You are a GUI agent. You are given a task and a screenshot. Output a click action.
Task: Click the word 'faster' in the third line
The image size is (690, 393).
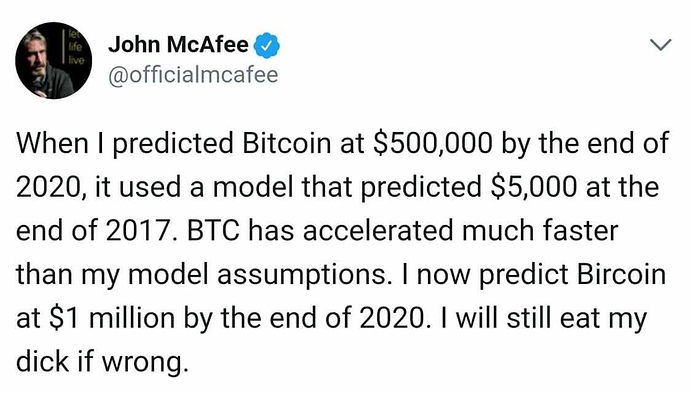580,231
